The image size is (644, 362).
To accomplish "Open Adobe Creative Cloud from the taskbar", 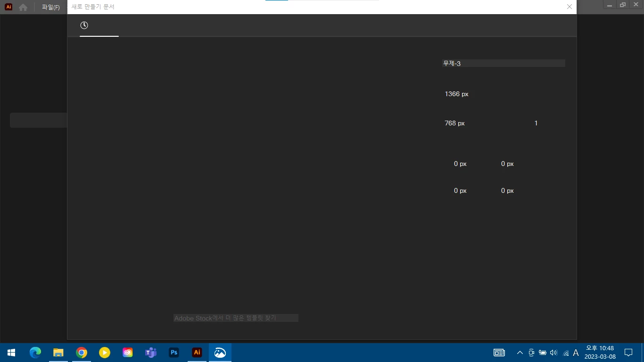I will 128,353.
